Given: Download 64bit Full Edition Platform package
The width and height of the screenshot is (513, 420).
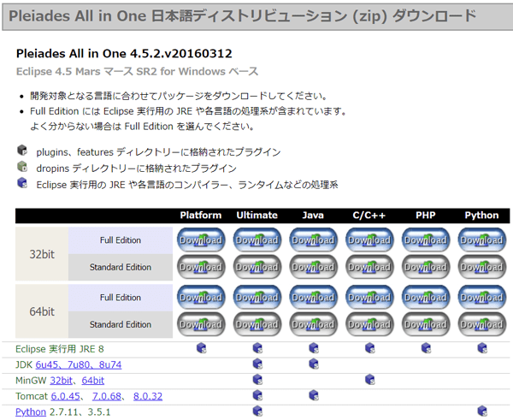Looking at the screenshot, I should pyautogui.click(x=201, y=297).
